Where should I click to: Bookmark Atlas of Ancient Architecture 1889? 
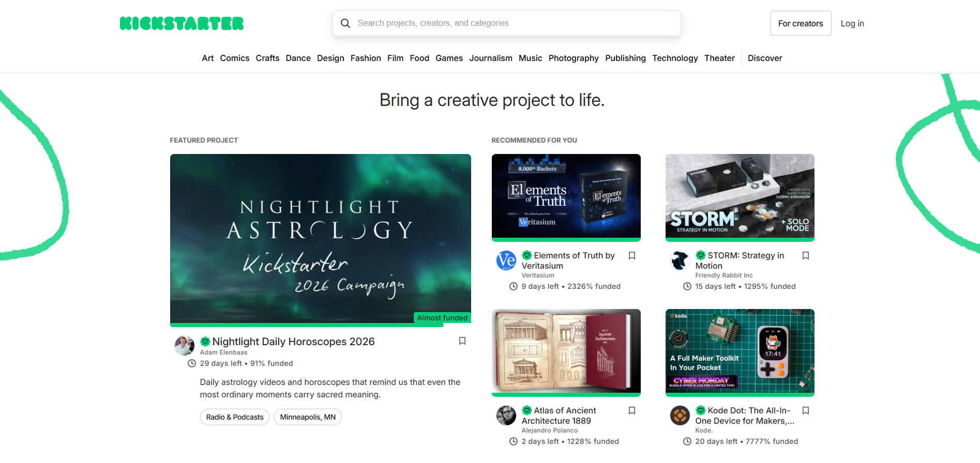(x=632, y=411)
